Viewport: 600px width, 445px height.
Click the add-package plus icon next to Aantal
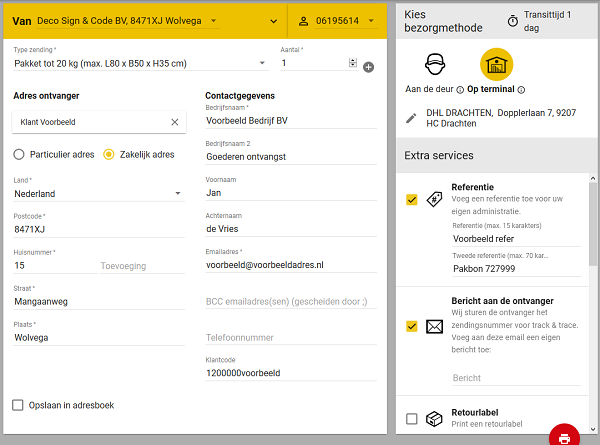[x=368, y=67]
